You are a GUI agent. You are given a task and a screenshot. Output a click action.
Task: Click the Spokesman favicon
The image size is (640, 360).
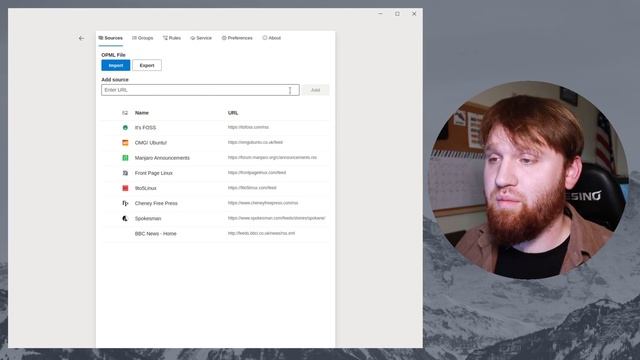click(125, 218)
